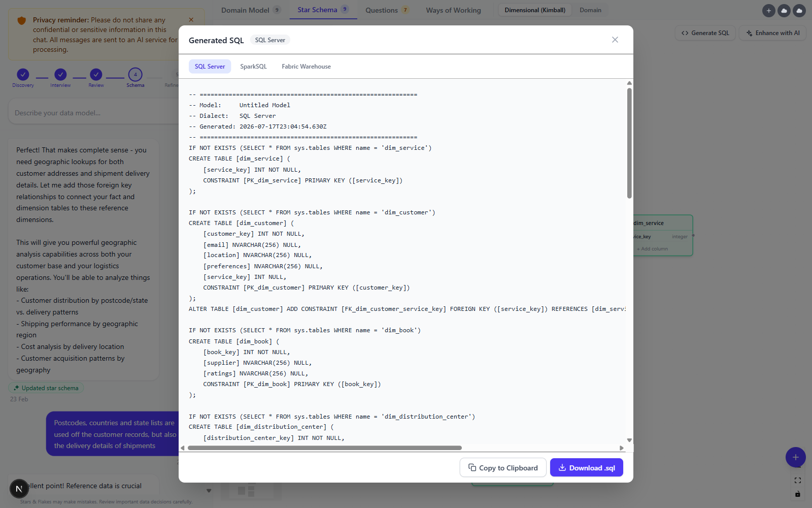This screenshot has height=508, width=812.
Task: Click the SQL Server badge beside the dialog title
Action: pos(270,40)
